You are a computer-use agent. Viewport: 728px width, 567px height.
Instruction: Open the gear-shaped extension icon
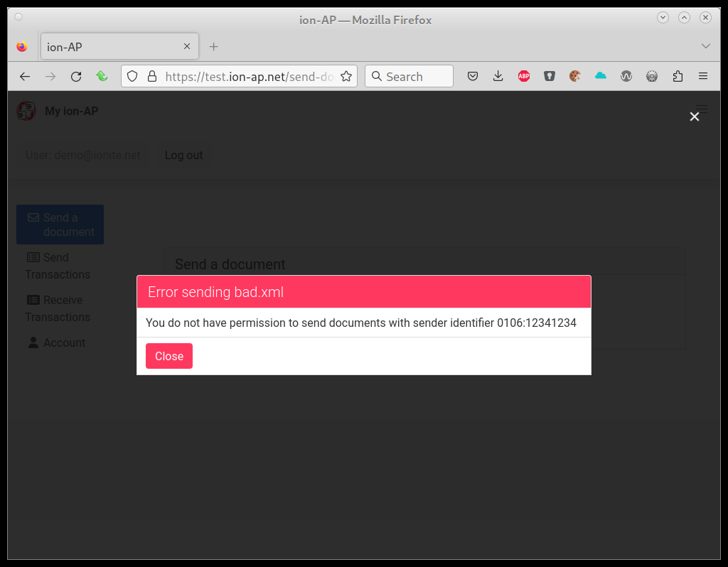pyautogui.click(x=652, y=76)
